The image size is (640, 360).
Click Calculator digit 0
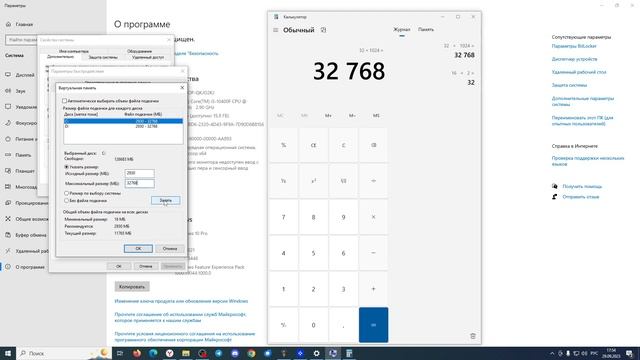(x=313, y=325)
